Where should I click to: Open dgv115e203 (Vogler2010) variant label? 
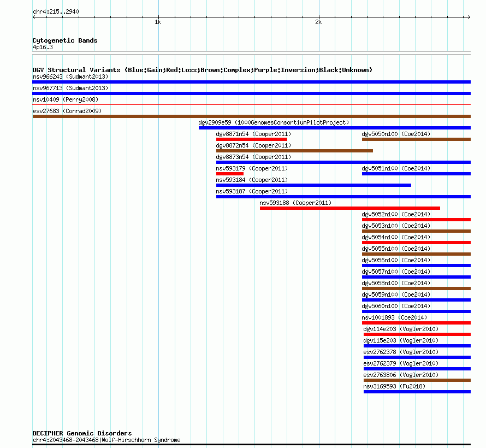[401, 340]
